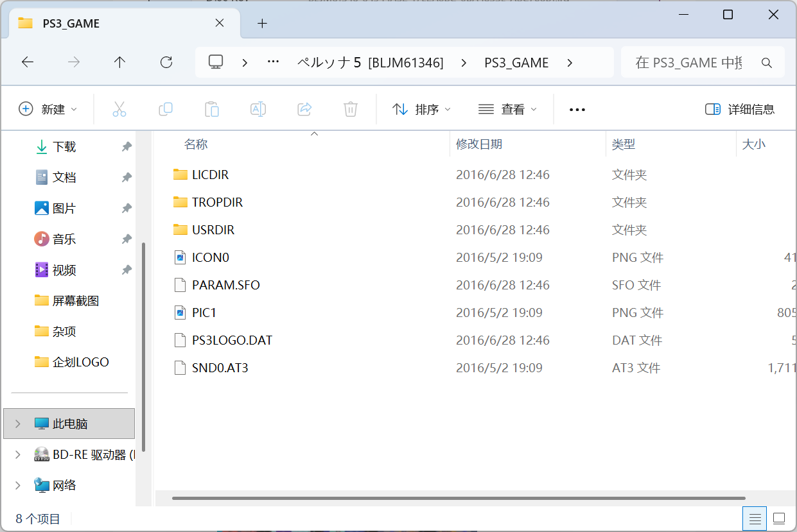Expand the 此电脑 tree node
797x532 pixels.
18,424
